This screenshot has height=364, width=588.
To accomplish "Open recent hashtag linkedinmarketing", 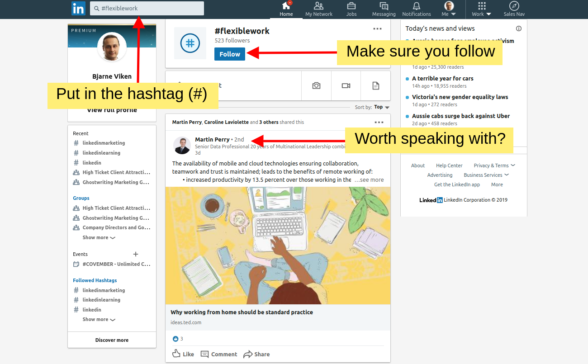I will pos(104,143).
